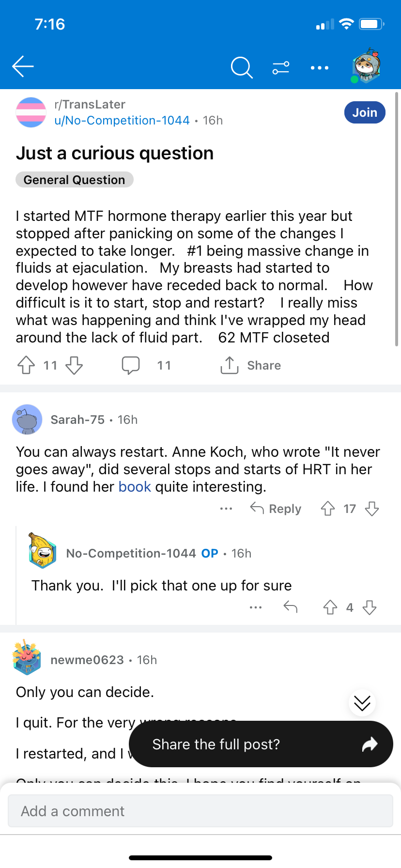
Task: Tap reply arrow on OP's comment
Action: click(291, 607)
